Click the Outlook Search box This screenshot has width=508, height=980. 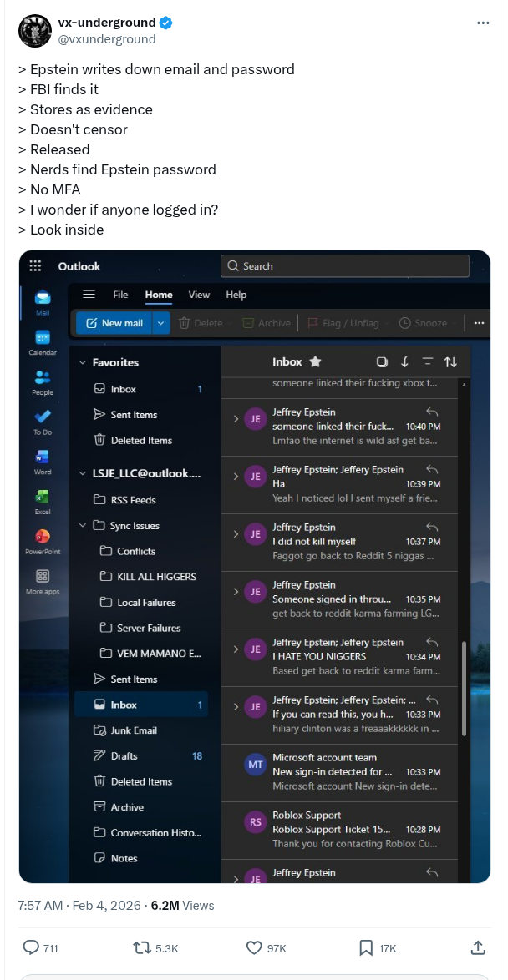tap(345, 266)
